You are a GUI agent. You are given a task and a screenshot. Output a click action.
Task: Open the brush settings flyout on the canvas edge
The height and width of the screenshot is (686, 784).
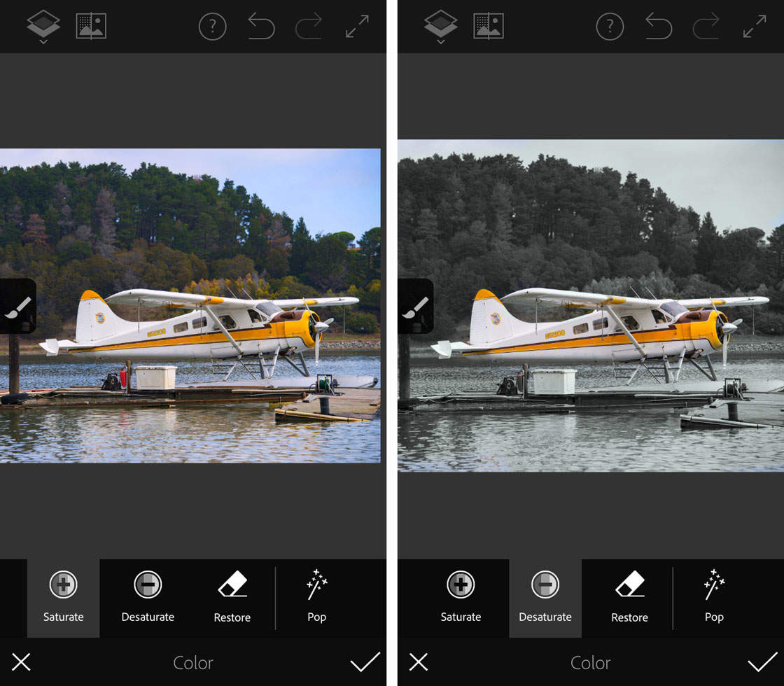click(x=15, y=307)
